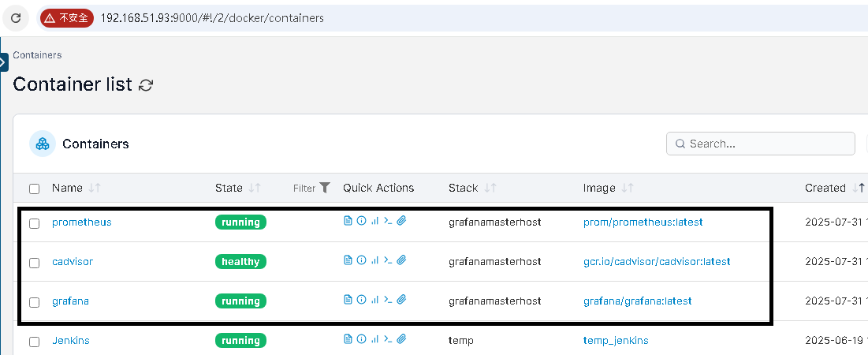Image resolution: width=868 pixels, height=355 pixels.
Task: Open inspect icon for cadvisor container
Action: 362,260
